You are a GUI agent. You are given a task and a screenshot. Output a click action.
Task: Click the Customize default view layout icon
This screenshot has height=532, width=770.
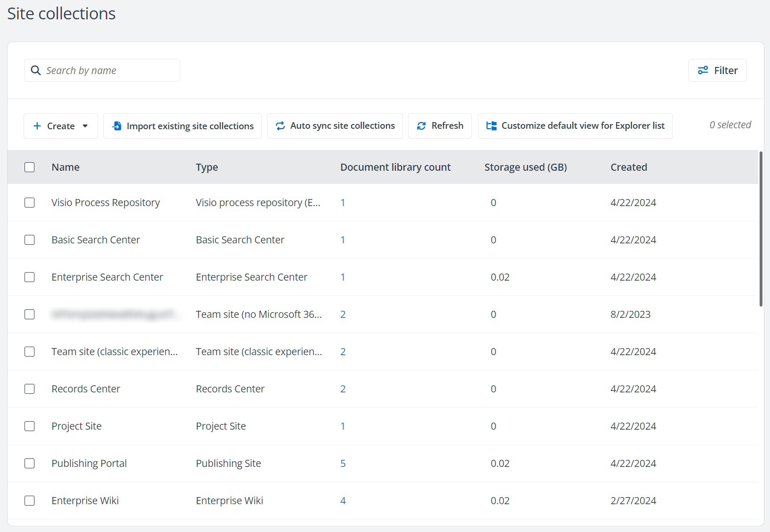pos(491,125)
